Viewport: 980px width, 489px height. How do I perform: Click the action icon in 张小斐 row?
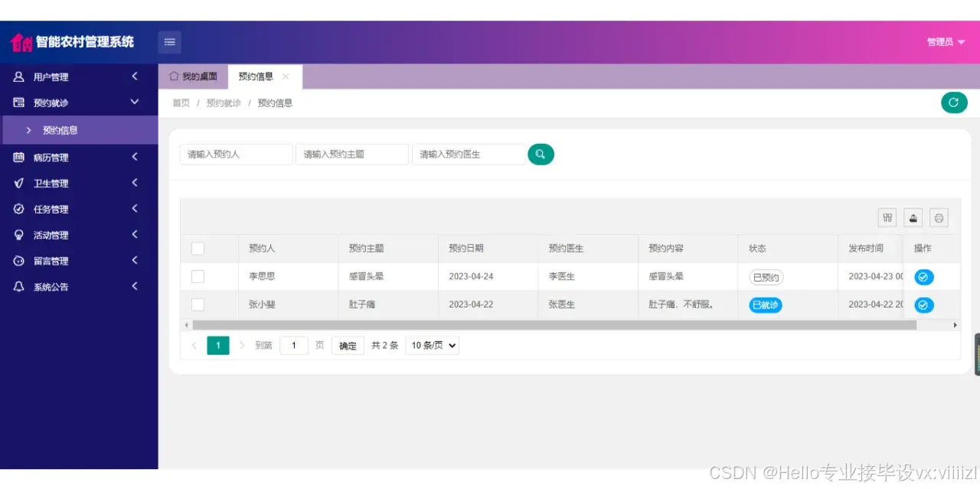924,305
